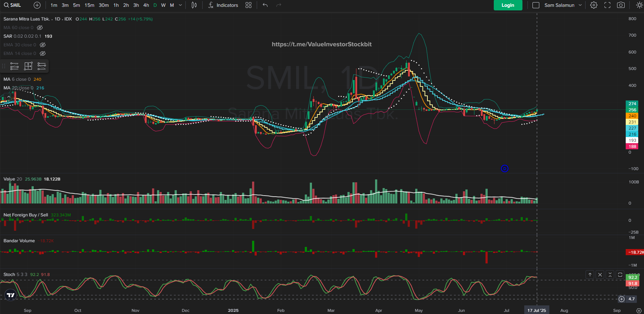Show the hidden MA 60 indicator

coord(40,28)
